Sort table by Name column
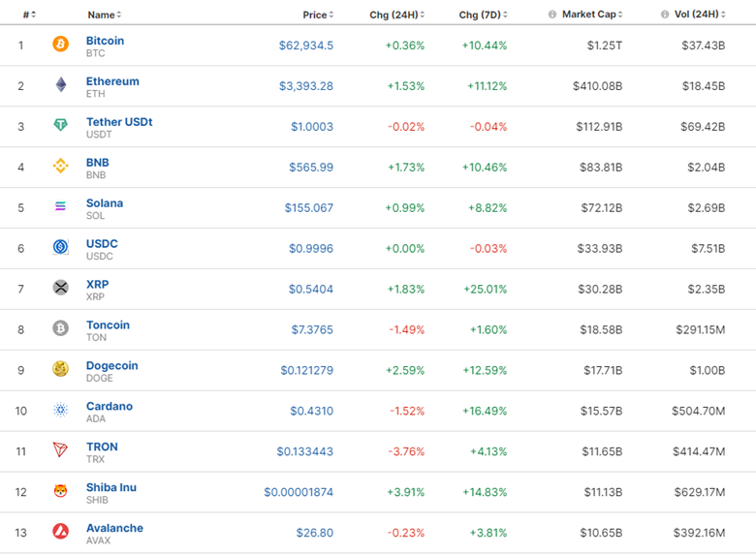The image size is (756, 555). pyautogui.click(x=104, y=15)
